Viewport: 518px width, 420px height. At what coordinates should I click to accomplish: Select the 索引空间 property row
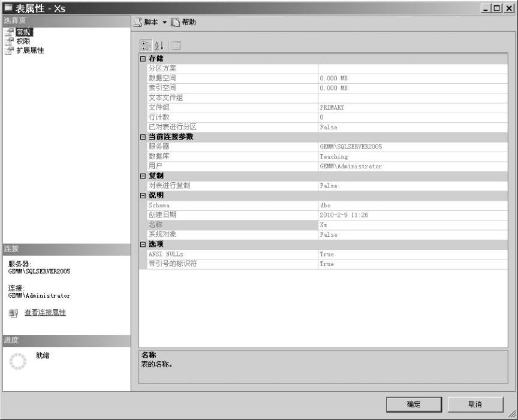coord(327,88)
